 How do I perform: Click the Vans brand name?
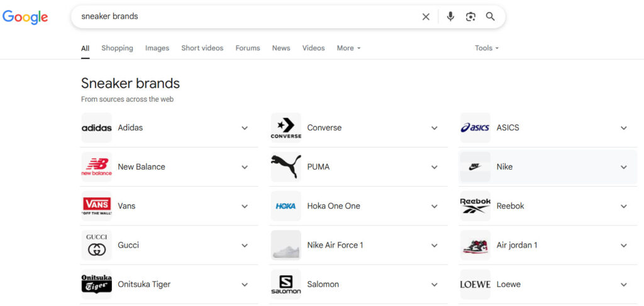point(126,206)
